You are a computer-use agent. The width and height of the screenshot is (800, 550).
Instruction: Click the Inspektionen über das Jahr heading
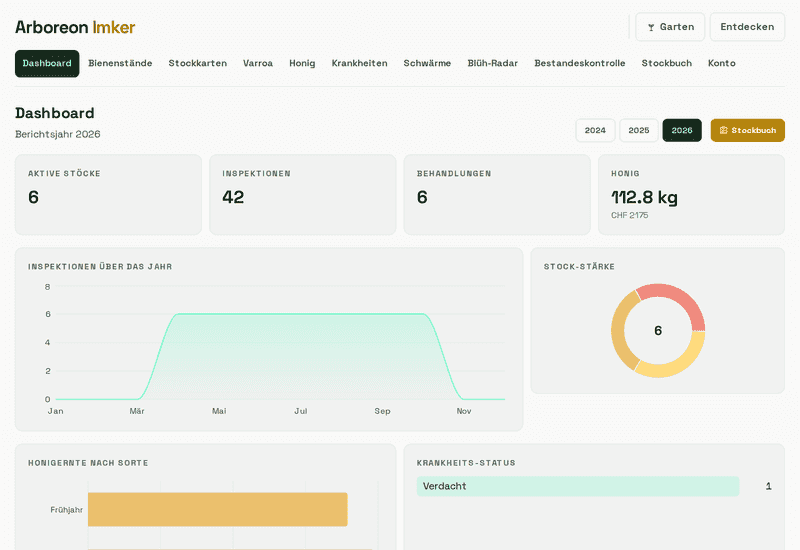coord(100,267)
